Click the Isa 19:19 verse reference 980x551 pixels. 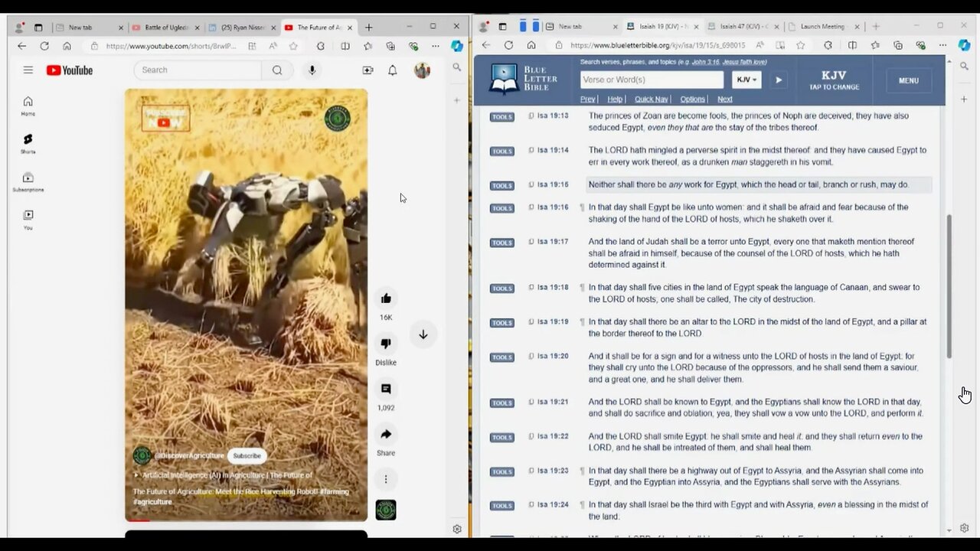coord(553,322)
